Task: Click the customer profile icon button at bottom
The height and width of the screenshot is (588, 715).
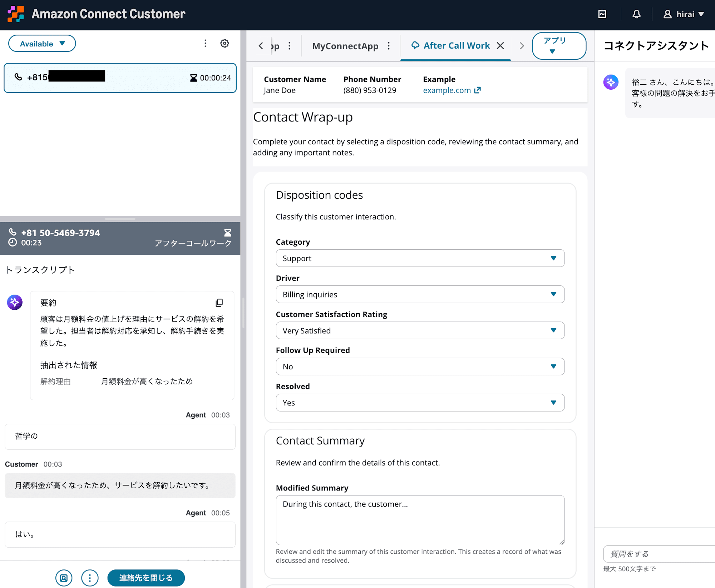Action: click(x=64, y=578)
